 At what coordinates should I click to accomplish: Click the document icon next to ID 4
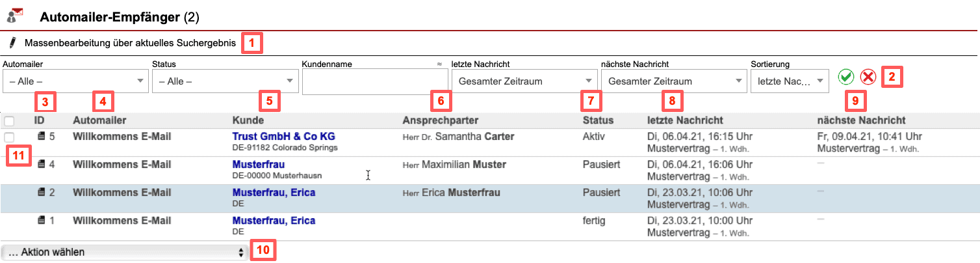[x=42, y=164]
